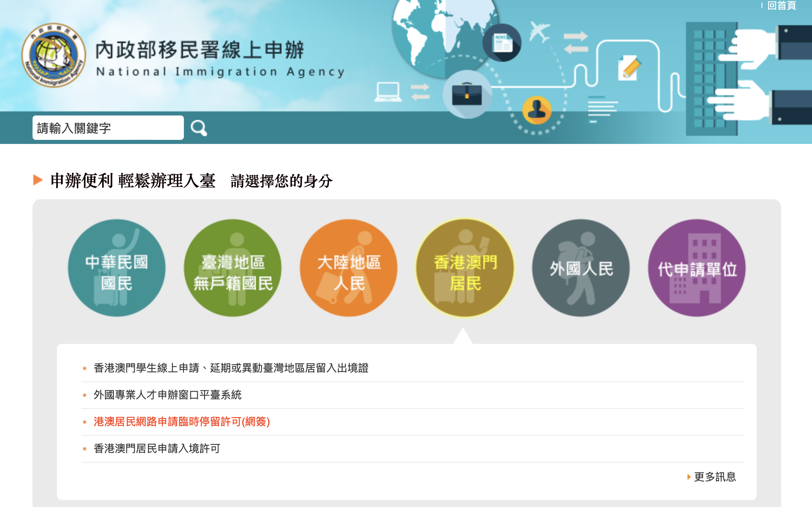The image size is (812, 507).
Task: Open 港澳居民網路申請臨時停留許可(網簽)
Action: coord(182,423)
